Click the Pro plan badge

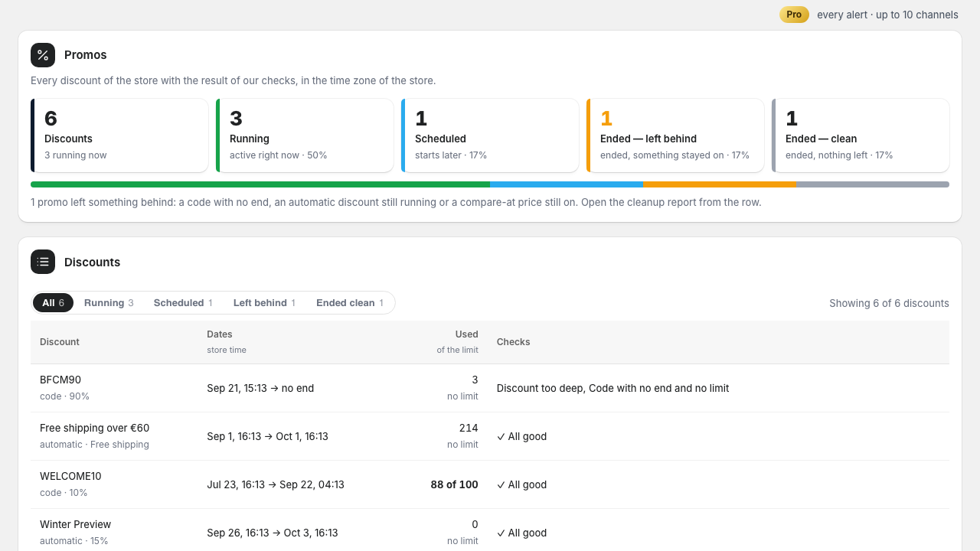click(x=794, y=15)
